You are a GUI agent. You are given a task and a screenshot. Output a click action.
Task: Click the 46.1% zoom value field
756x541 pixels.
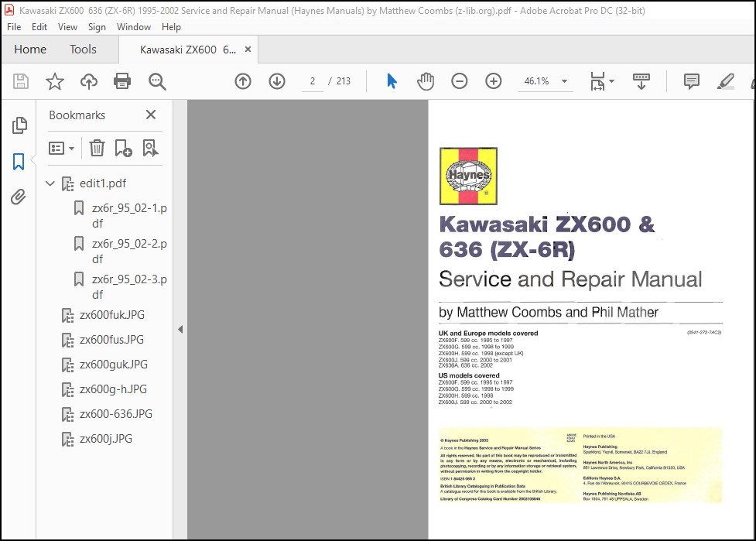click(536, 81)
